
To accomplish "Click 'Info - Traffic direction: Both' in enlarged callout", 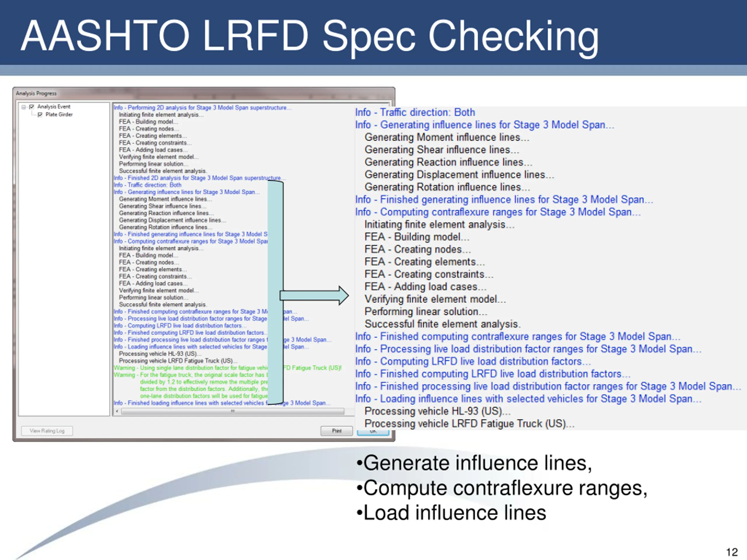I will point(415,112).
